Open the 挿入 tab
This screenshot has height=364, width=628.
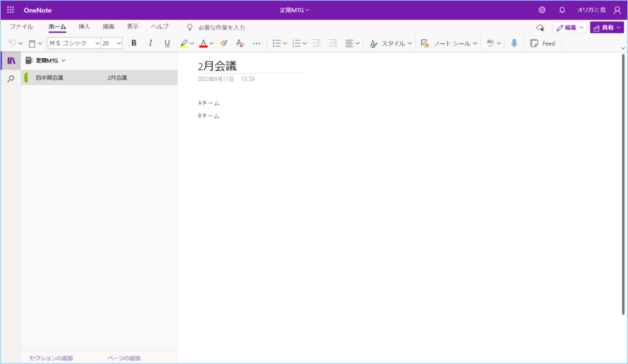tap(84, 27)
